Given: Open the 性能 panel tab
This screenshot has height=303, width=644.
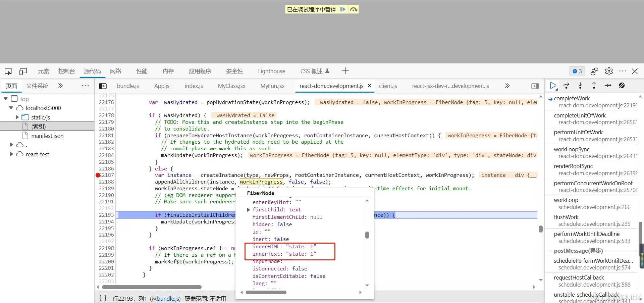Looking at the screenshot, I should tap(142, 71).
